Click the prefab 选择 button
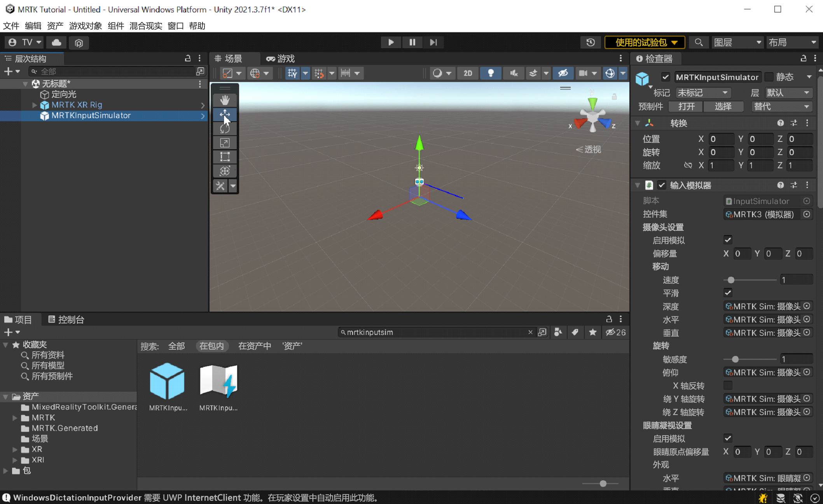Screen dimensions: 823x504 point(723,106)
